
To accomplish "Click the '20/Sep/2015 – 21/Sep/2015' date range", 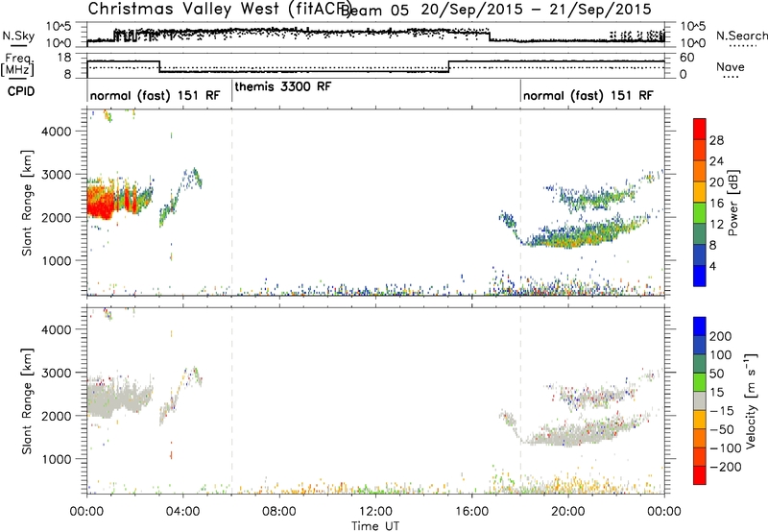I will coord(537,10).
